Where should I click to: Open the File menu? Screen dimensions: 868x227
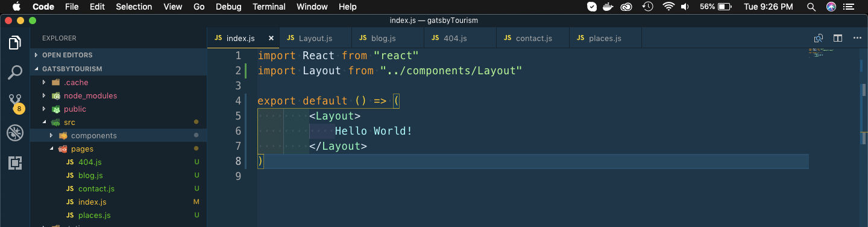coord(72,7)
